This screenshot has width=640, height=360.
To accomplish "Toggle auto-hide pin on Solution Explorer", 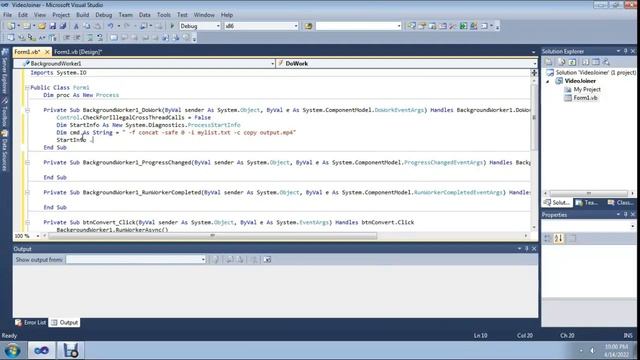I will click(625, 51).
